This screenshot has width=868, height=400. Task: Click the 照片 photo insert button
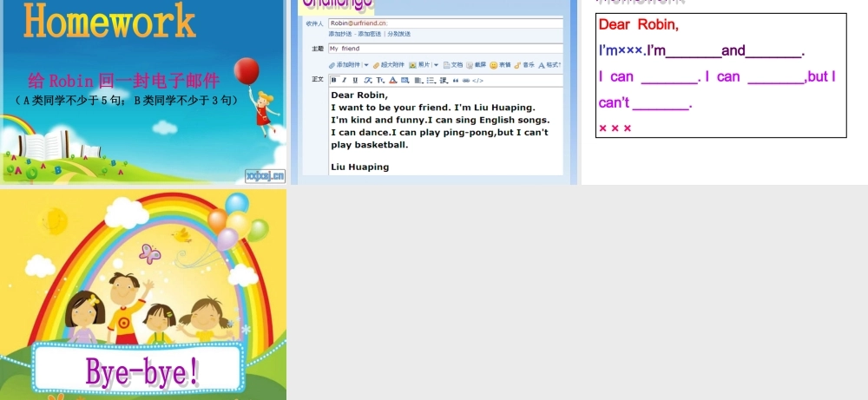[419, 65]
